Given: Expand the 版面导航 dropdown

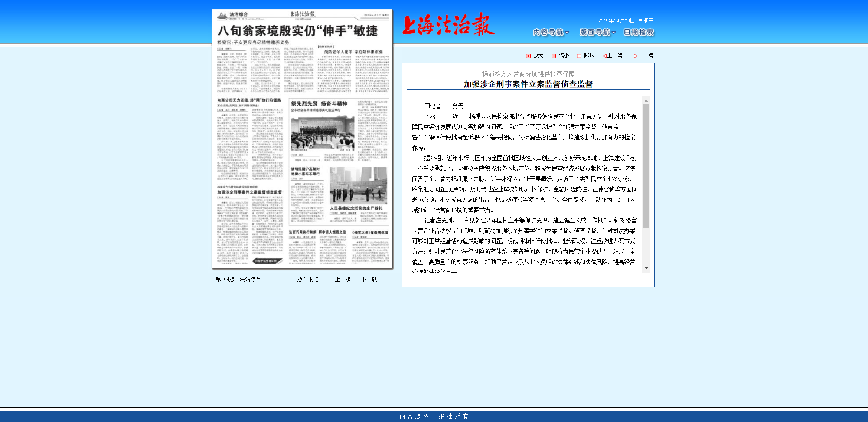Looking at the screenshot, I should click(595, 32).
